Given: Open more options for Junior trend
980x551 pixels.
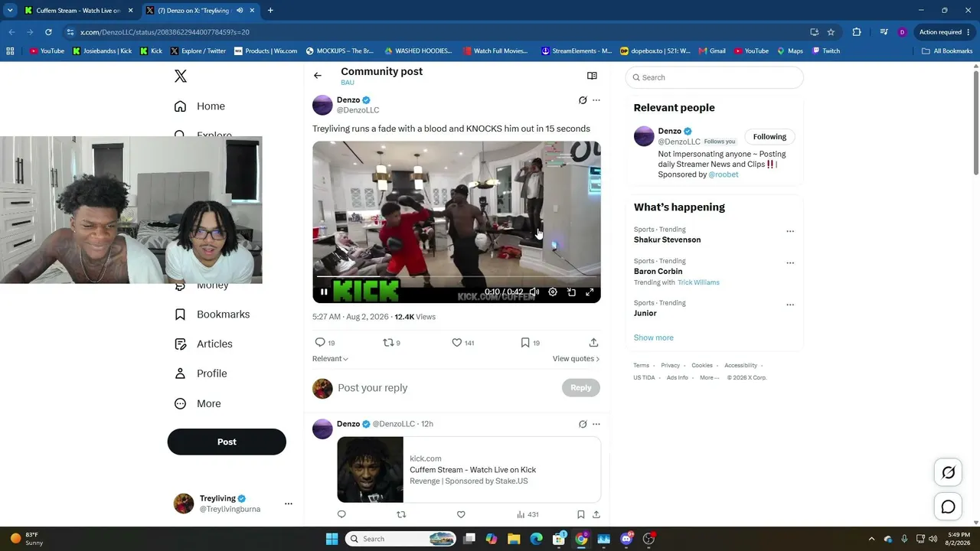Looking at the screenshot, I should coord(790,305).
